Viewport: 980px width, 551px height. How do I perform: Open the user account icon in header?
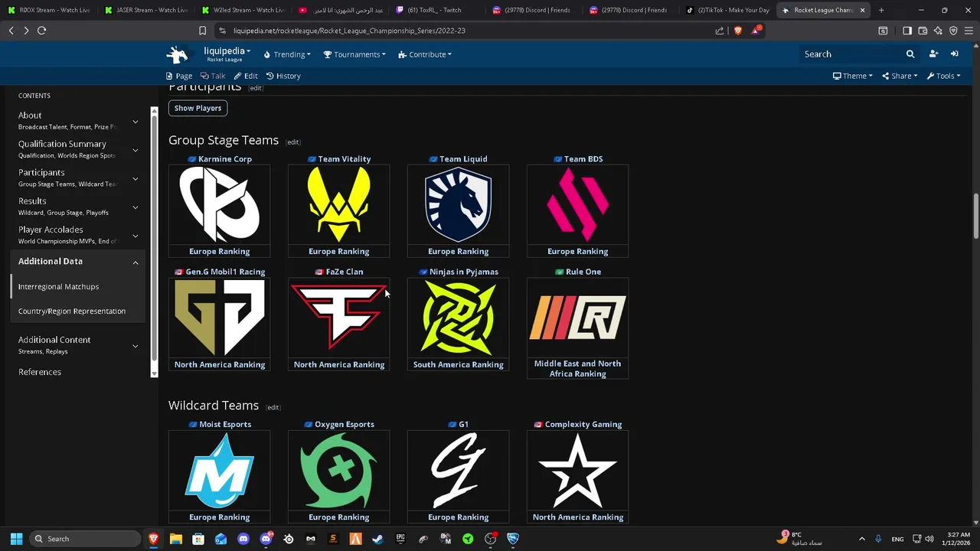933,54
